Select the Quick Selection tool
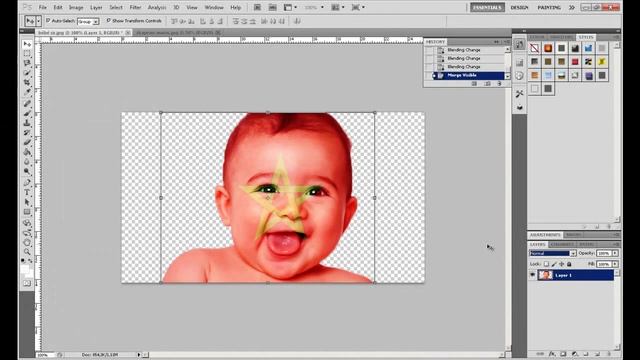The image size is (640, 360). click(x=27, y=73)
